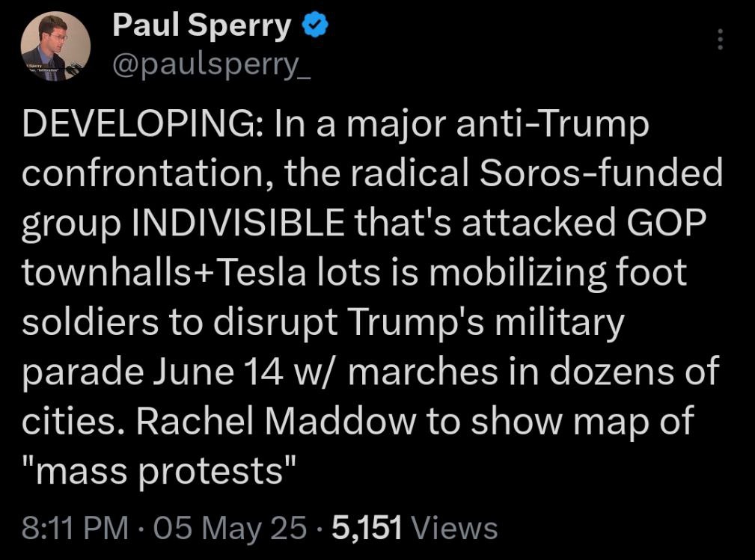The height and width of the screenshot is (560, 755).
Task: Click the quoted phrase "mass protests"
Action: coord(159,470)
